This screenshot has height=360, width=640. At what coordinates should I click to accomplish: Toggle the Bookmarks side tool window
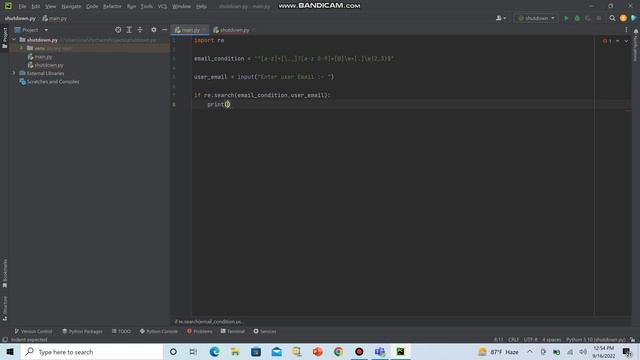coord(4,273)
